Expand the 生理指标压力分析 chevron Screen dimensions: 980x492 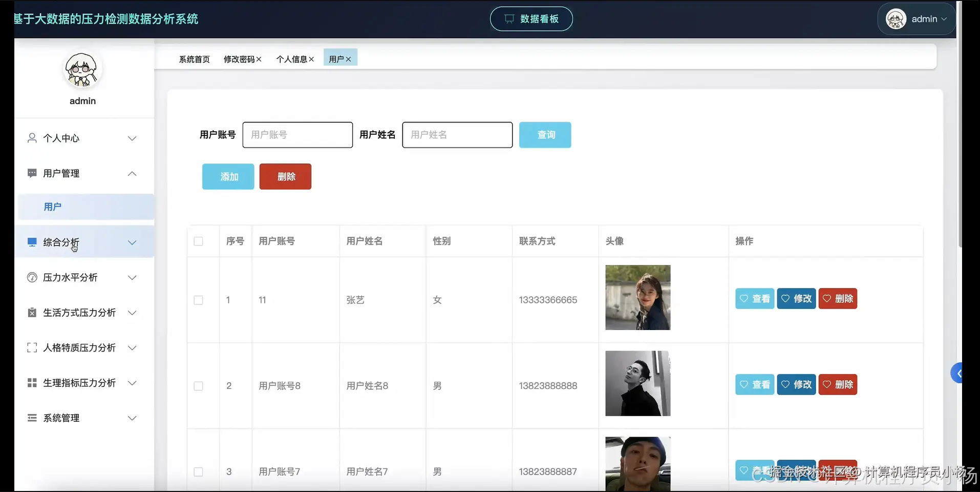pos(132,383)
